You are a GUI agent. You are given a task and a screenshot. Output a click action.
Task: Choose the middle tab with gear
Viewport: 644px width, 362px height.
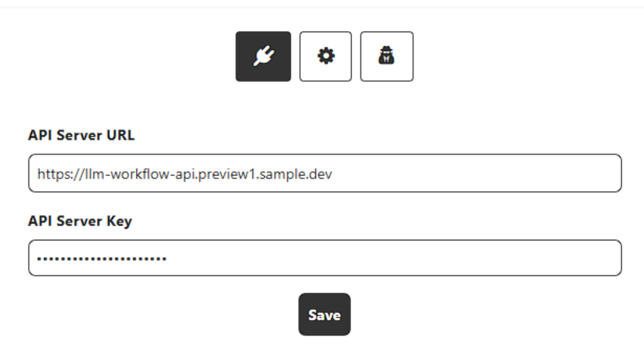pyautogui.click(x=326, y=56)
